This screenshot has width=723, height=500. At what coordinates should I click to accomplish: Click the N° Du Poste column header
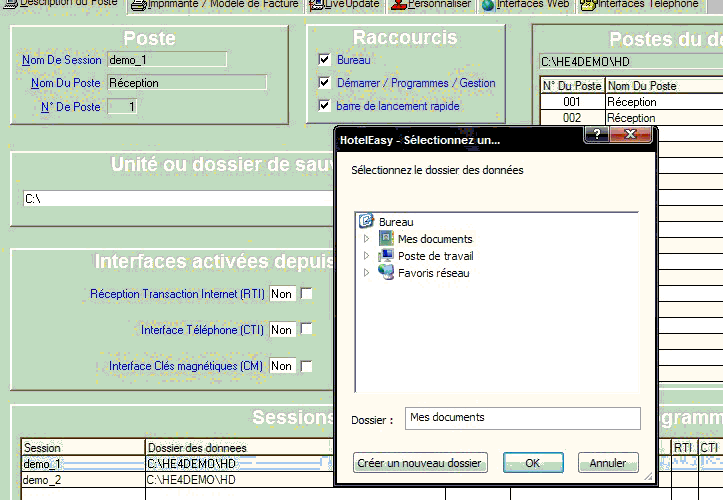pyautogui.click(x=572, y=86)
